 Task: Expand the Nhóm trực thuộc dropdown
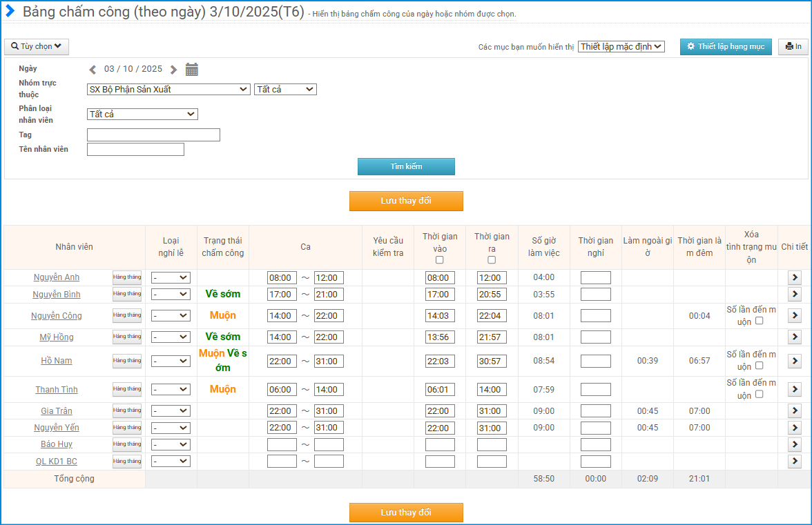point(168,89)
